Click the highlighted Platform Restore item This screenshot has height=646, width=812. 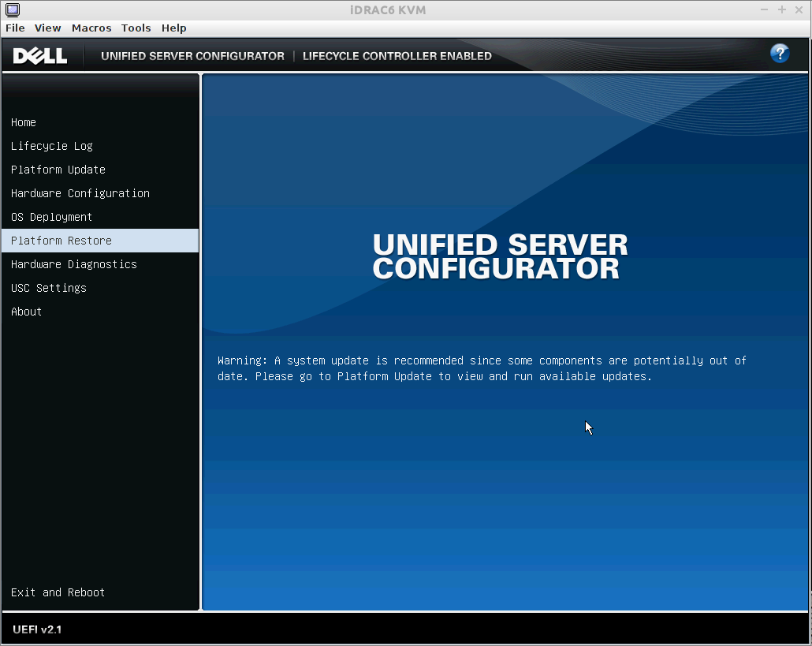tap(61, 241)
